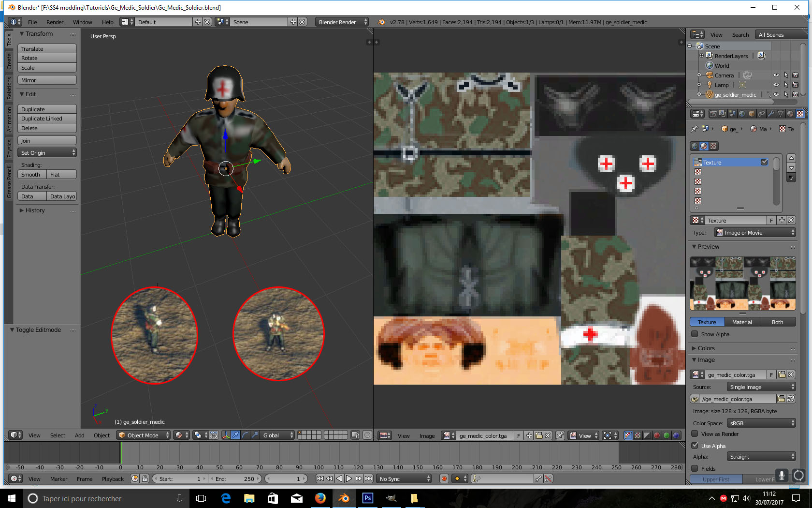The image size is (812, 508).
Task: Open the Modifiers wrench tab
Action: 771,114
